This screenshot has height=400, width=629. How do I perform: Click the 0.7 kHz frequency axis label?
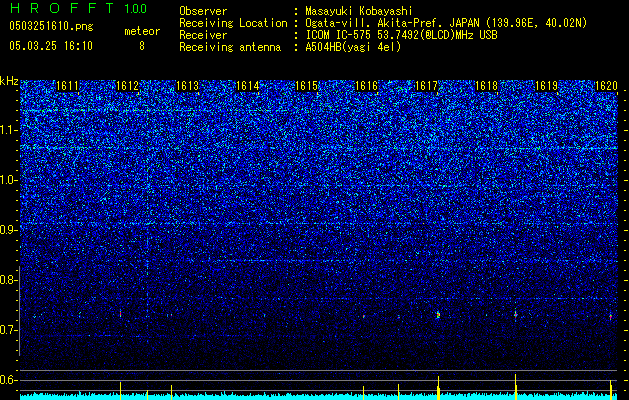point(9,330)
